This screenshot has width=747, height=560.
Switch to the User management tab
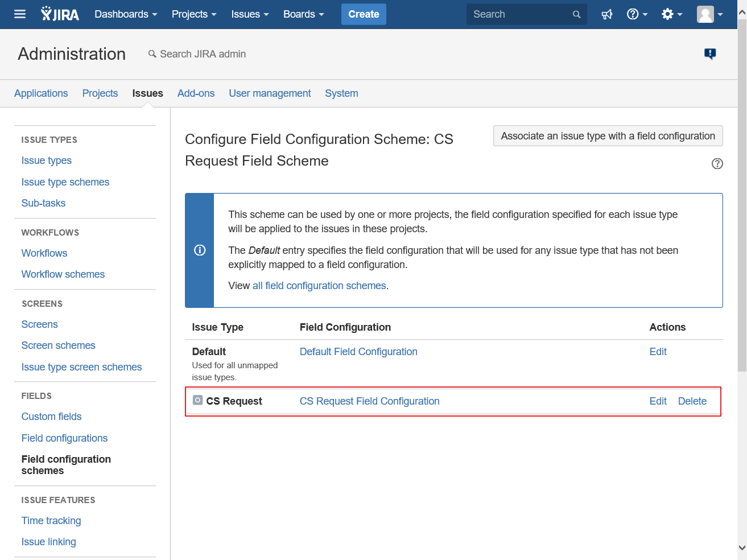click(270, 93)
